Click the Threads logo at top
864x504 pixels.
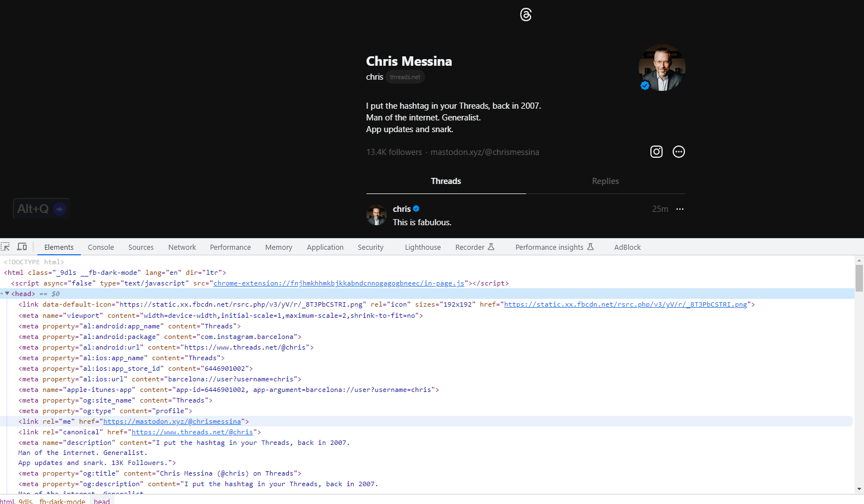(525, 14)
